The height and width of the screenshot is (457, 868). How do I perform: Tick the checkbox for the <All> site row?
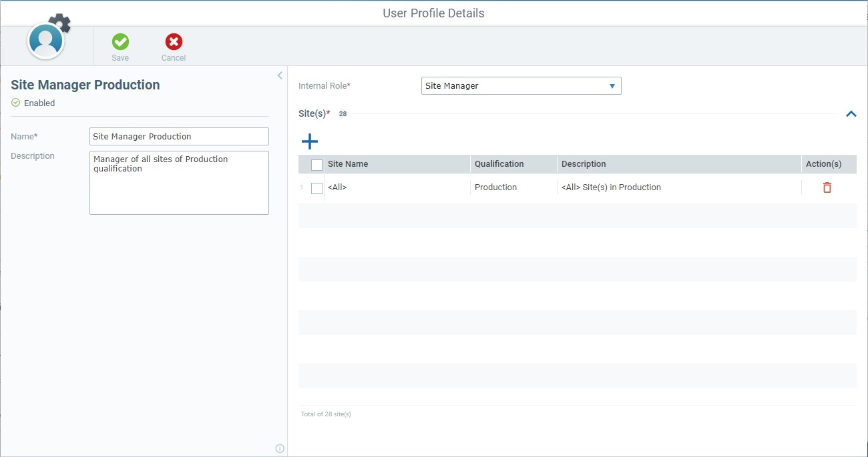pyautogui.click(x=316, y=187)
